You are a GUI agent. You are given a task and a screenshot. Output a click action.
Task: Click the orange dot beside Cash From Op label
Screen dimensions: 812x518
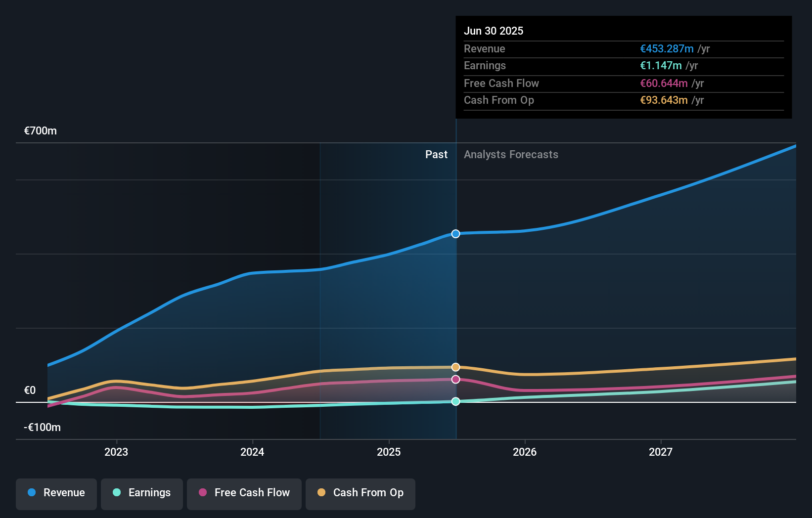click(x=321, y=492)
